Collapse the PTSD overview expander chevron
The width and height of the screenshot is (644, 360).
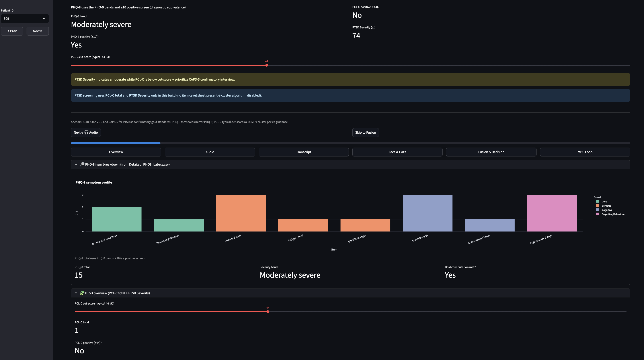76,293
